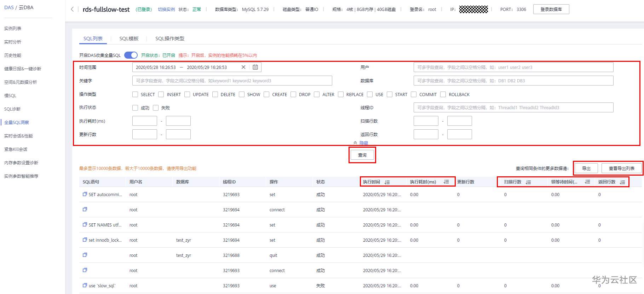Open 实例参数智能推荐 in the sidebar
Image resolution: width=644 pixels, height=294 pixels.
coord(21,176)
